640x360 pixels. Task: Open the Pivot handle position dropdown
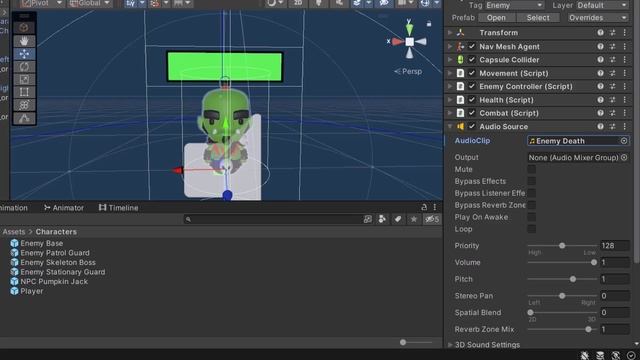pos(42,3)
